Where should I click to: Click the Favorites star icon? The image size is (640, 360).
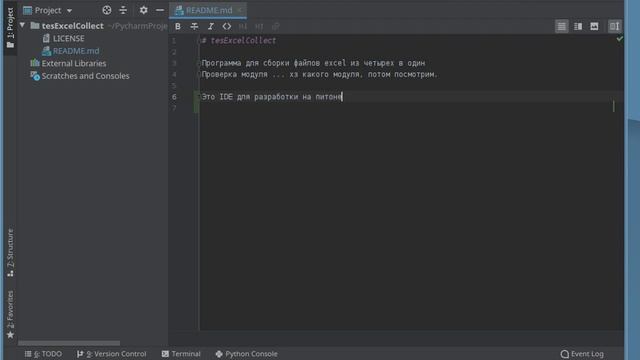(10, 335)
